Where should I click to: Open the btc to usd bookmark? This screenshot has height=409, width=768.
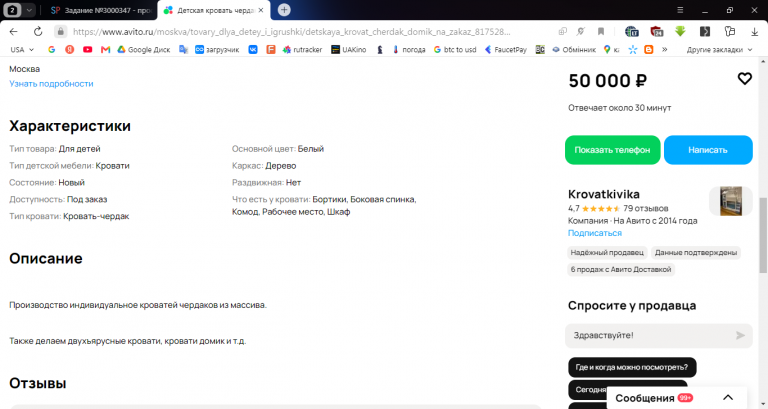(455, 49)
